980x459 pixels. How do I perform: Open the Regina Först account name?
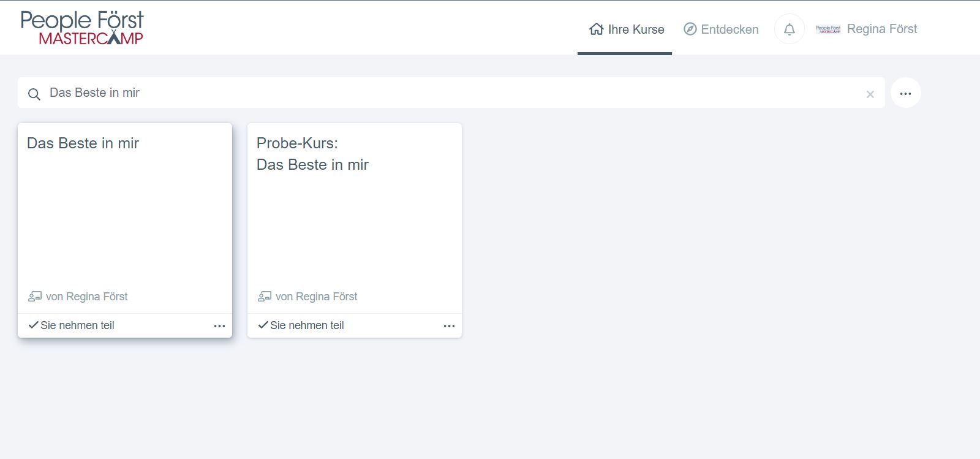pos(881,29)
